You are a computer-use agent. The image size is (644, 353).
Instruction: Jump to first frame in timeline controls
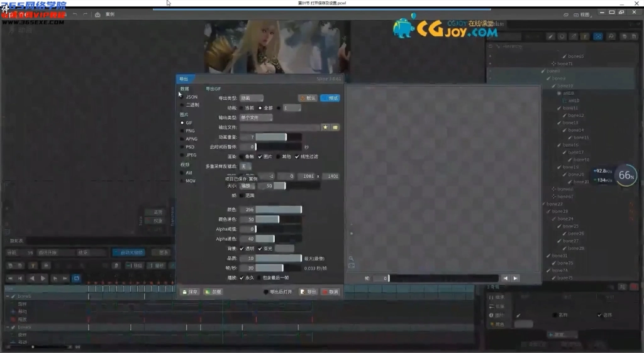point(10,278)
